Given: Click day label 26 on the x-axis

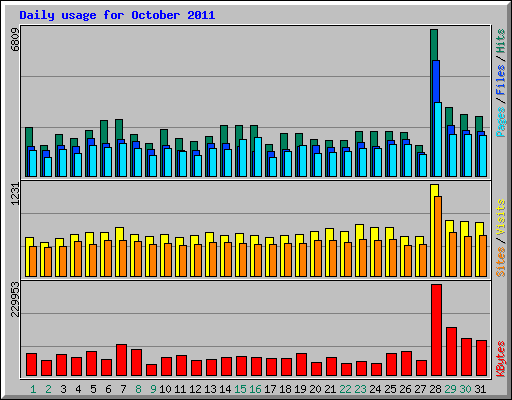Looking at the screenshot, I should point(405,389).
